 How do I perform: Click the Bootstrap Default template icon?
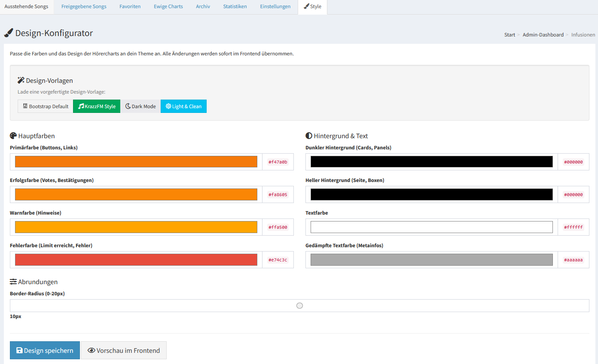coord(25,106)
